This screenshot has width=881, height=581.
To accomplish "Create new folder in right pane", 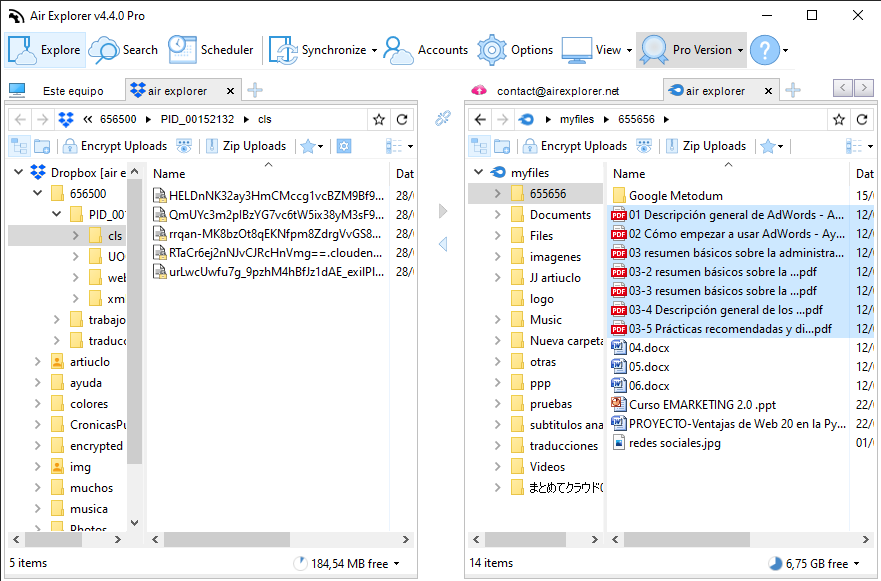I will click(502, 146).
